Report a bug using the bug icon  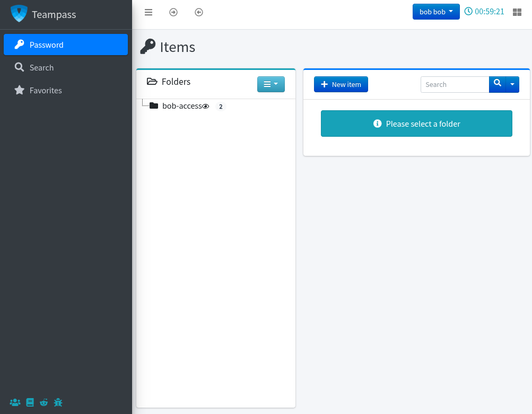click(58, 402)
